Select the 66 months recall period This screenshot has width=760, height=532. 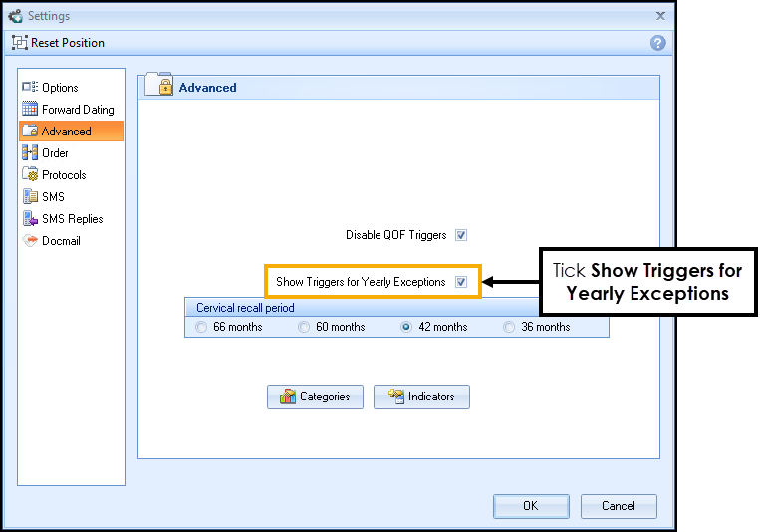tap(203, 327)
